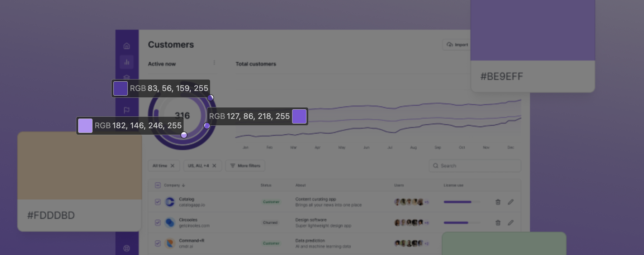Remove the US, AU, +4 filter chip

coord(214,166)
